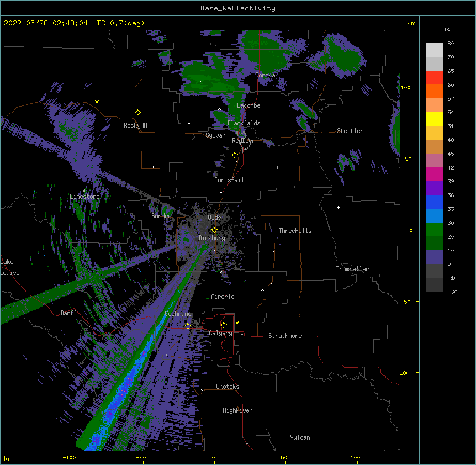Select the Sundre label
This screenshot has width=476, height=465.
point(161,216)
